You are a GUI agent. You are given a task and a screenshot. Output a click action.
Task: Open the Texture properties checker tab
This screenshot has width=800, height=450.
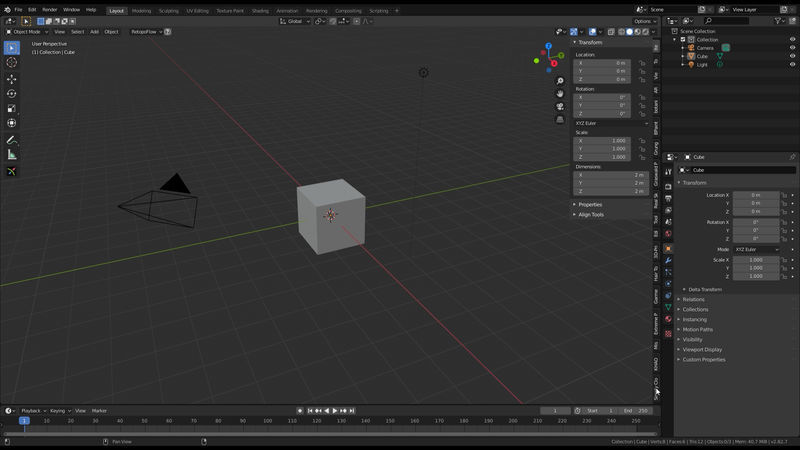[668, 334]
